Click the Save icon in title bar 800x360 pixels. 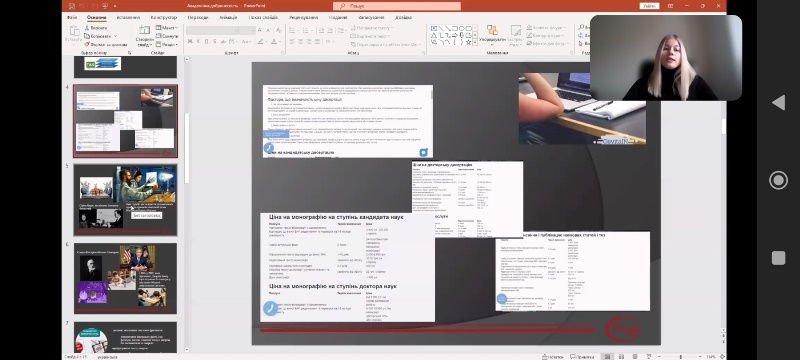(x=71, y=6)
